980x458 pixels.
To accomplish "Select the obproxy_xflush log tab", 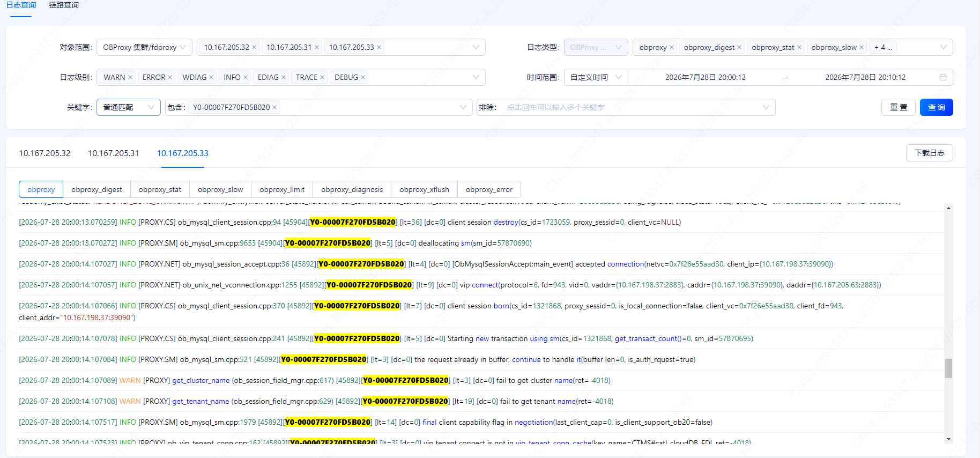I will coord(424,189).
